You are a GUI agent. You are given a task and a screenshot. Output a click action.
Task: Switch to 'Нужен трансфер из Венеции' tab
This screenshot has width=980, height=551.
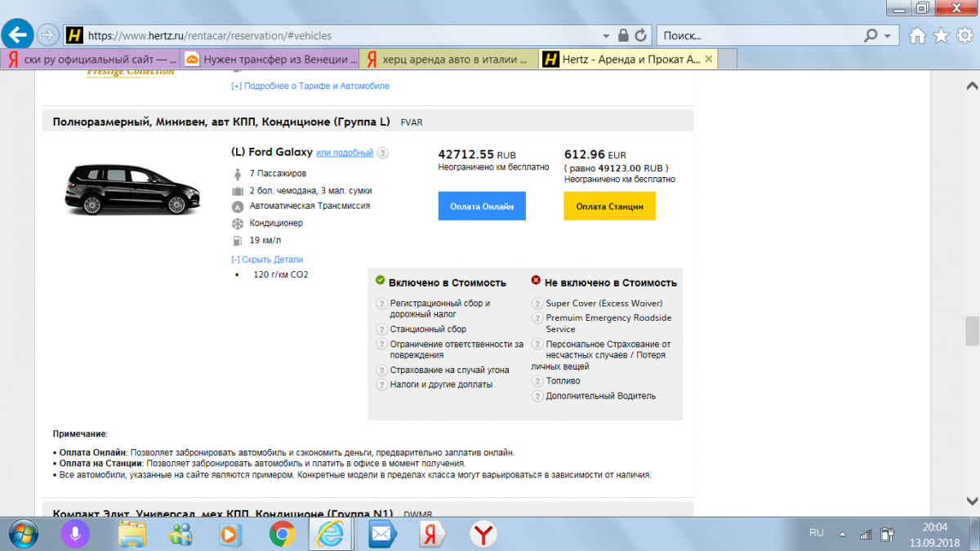click(269, 59)
